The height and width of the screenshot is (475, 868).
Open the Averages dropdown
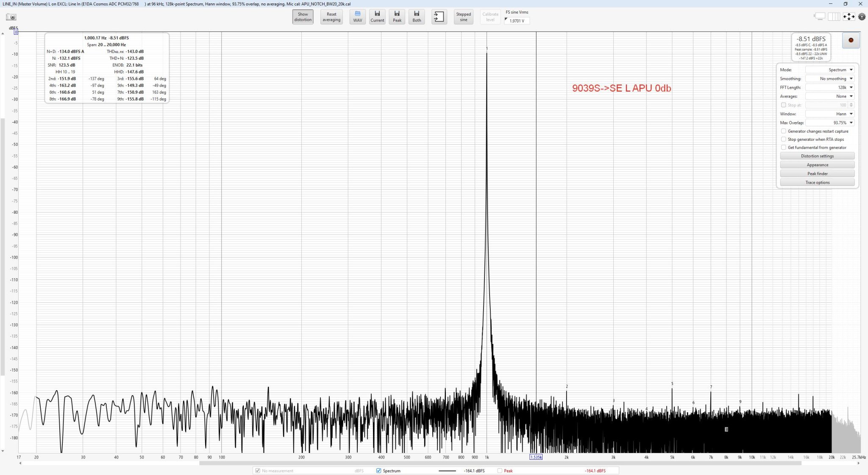coord(830,96)
